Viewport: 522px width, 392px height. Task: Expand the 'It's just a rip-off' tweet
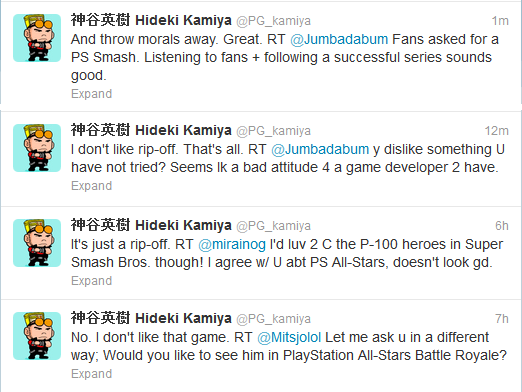pyautogui.click(x=92, y=281)
